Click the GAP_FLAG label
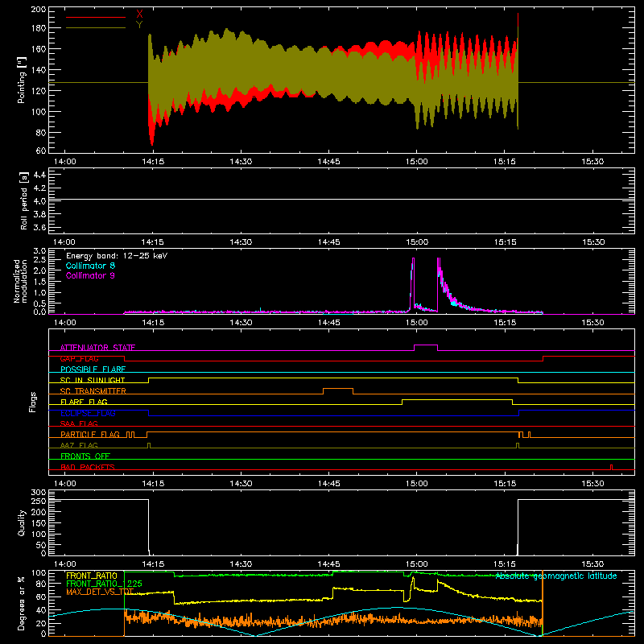The image size is (644, 644). [79, 358]
